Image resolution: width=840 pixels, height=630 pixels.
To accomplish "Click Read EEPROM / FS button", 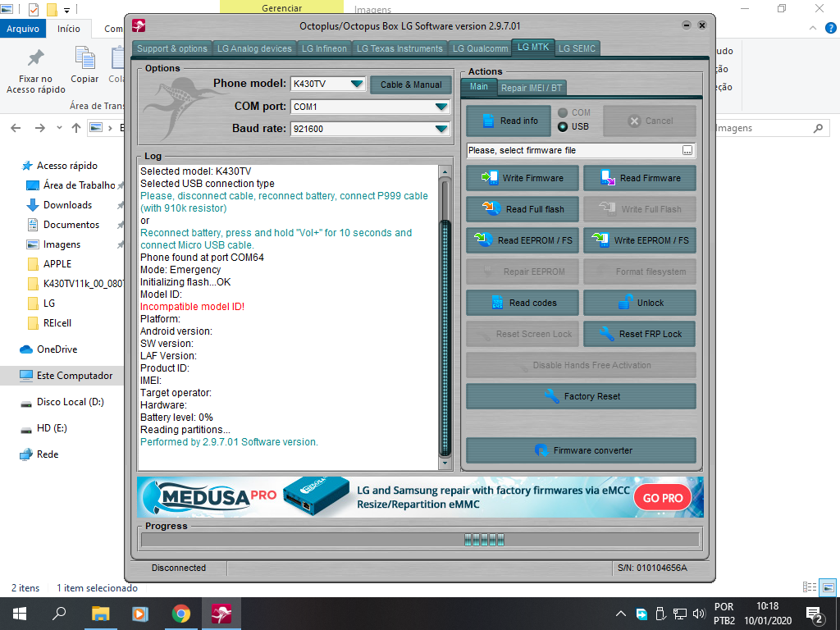I will point(523,240).
